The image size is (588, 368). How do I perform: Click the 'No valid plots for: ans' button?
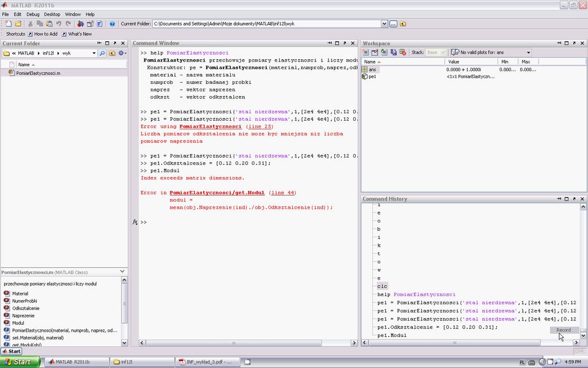point(488,52)
